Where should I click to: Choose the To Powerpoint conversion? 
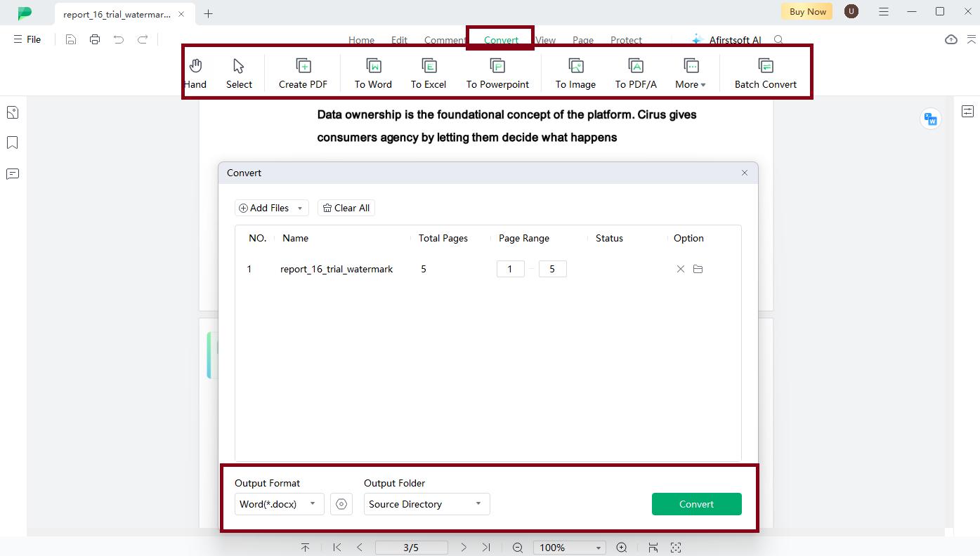(497, 73)
